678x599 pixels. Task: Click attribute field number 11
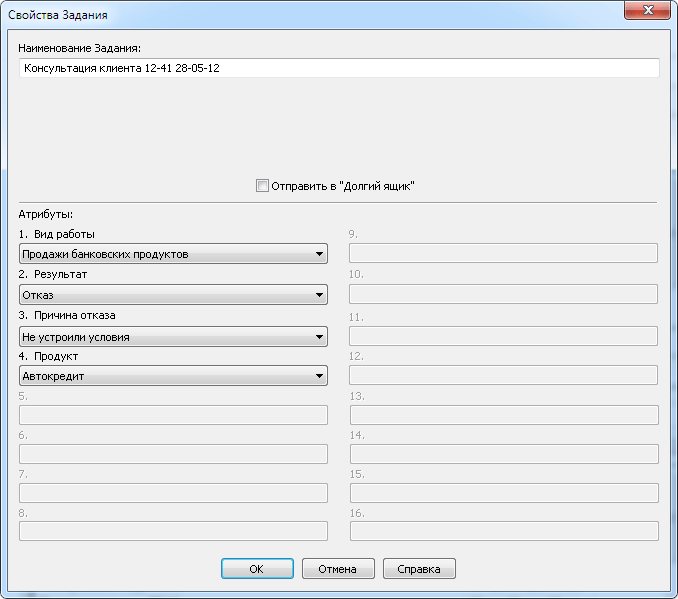tap(503, 336)
